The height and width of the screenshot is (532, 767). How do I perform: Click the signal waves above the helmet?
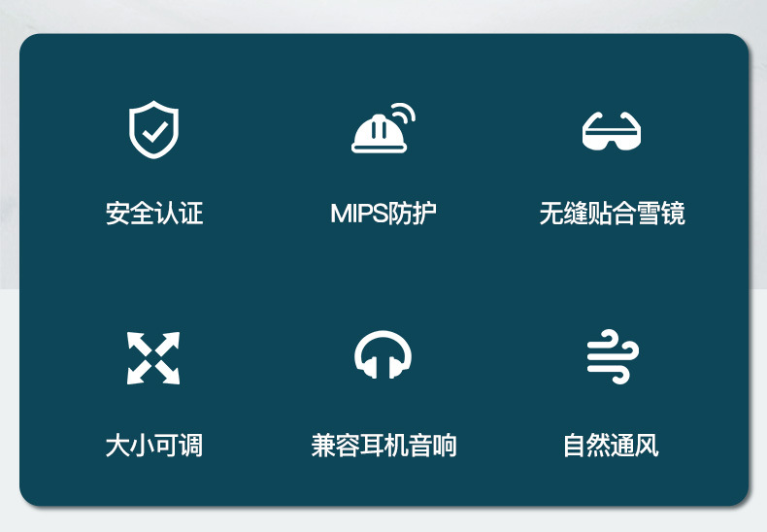click(x=403, y=116)
